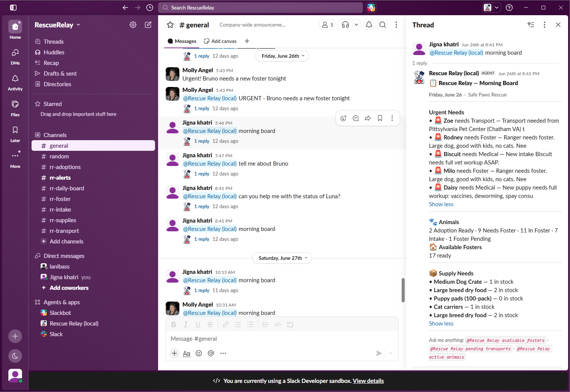The height and width of the screenshot is (392, 570).
Task: Add a reaction to the hovered message
Action: [344, 118]
